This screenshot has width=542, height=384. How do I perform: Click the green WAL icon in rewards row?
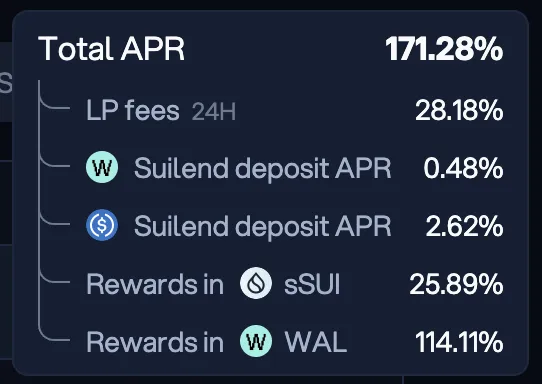pos(256,341)
